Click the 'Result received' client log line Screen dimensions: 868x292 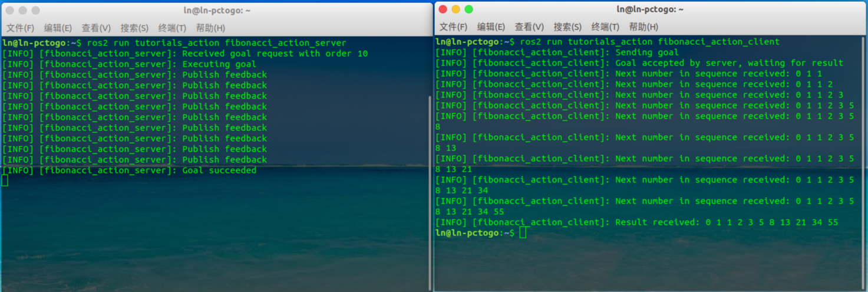pyautogui.click(x=636, y=222)
